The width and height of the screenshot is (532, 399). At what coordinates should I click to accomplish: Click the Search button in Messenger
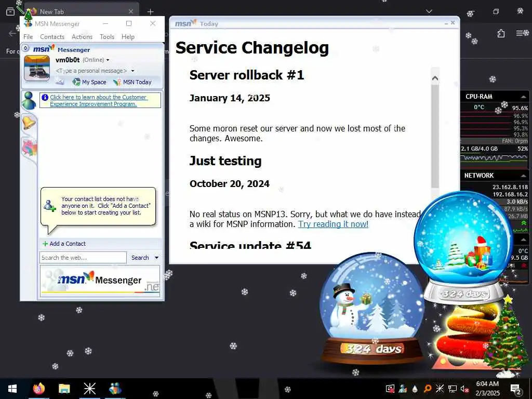pyautogui.click(x=140, y=258)
